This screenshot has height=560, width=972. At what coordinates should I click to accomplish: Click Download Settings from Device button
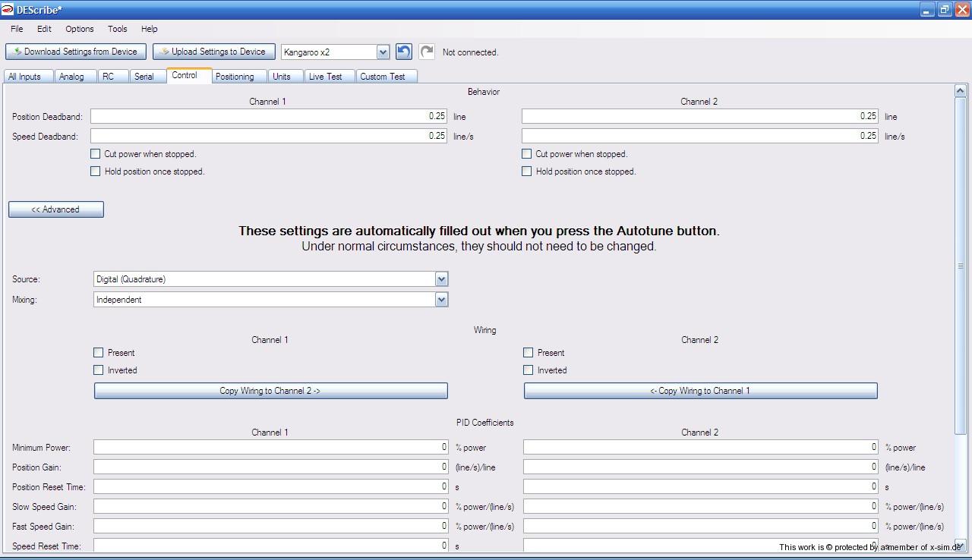point(76,52)
